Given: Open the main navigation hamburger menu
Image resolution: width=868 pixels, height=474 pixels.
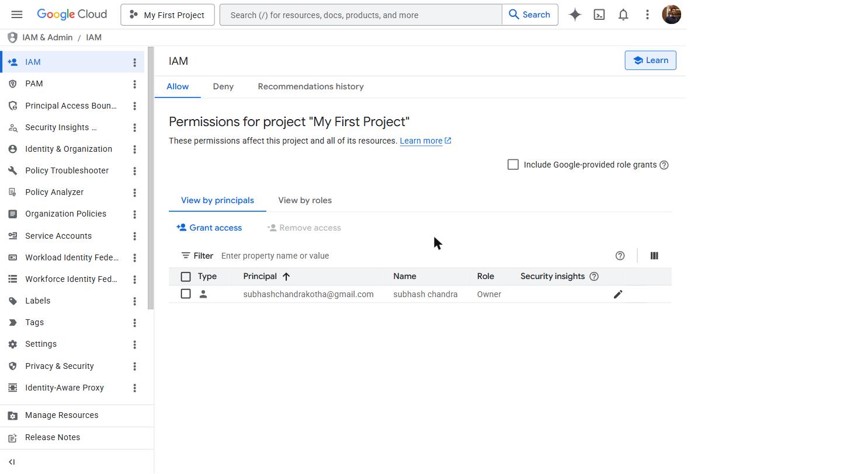Looking at the screenshot, I should [17, 15].
